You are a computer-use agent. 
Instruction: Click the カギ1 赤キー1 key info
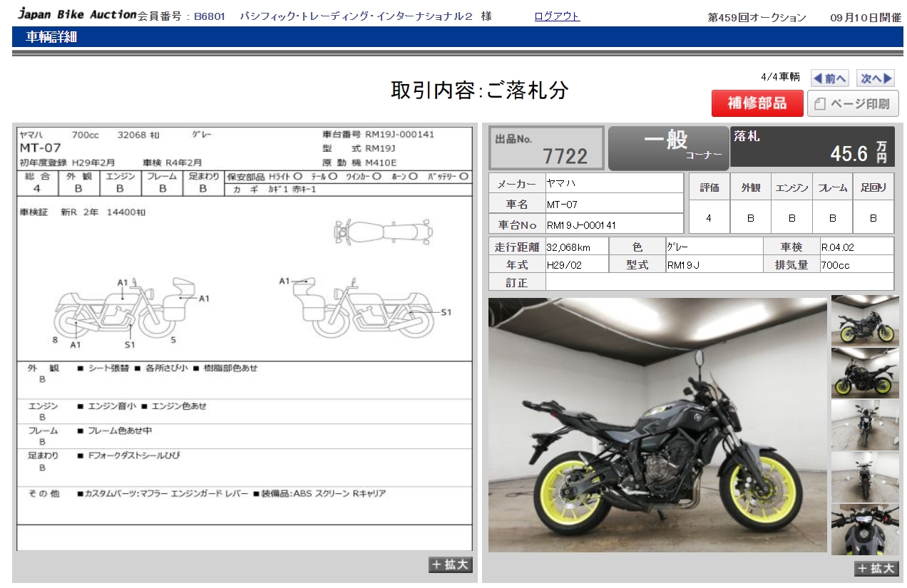pyautogui.click(x=292, y=189)
